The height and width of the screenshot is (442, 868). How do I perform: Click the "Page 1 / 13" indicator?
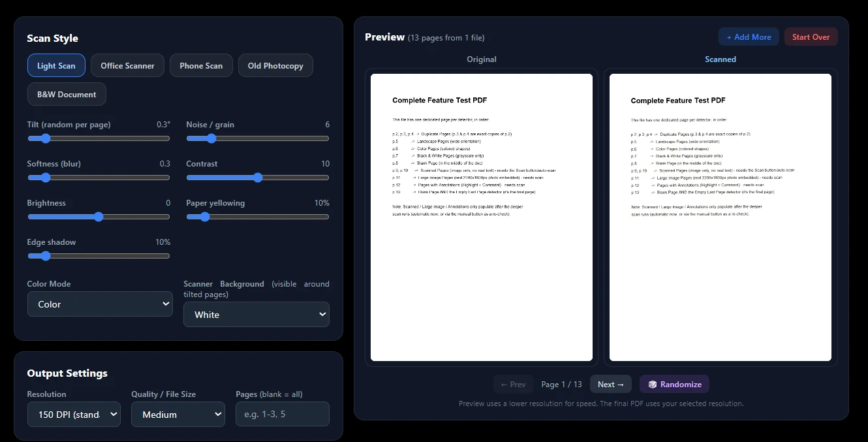[561, 385]
